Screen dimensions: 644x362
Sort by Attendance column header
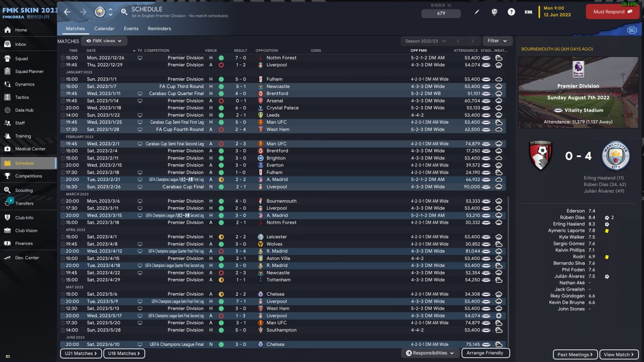(x=465, y=51)
